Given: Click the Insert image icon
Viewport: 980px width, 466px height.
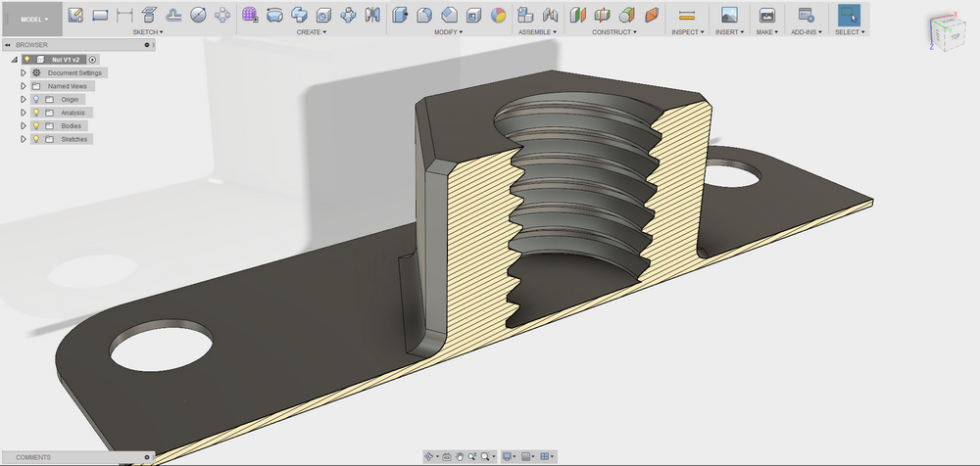Looking at the screenshot, I should tap(729, 15).
